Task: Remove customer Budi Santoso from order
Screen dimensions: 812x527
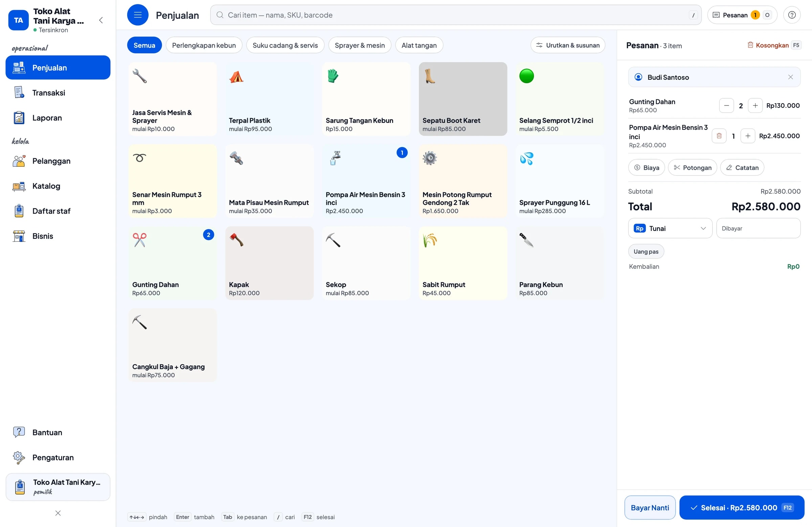Action: 790,77
